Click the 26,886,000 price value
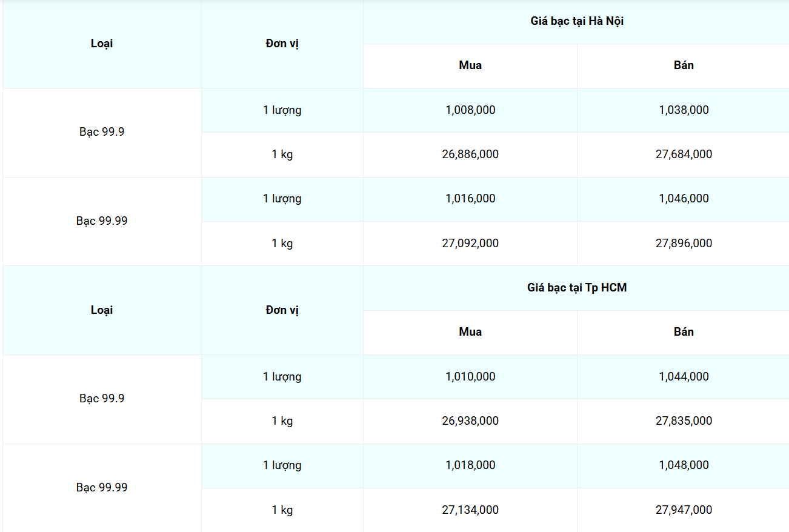 [x=470, y=155]
